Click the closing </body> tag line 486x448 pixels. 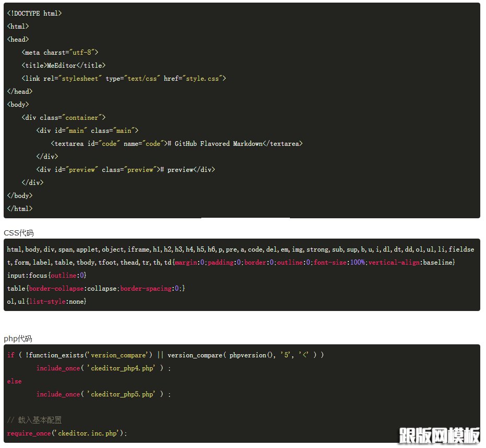pyautogui.click(x=20, y=195)
